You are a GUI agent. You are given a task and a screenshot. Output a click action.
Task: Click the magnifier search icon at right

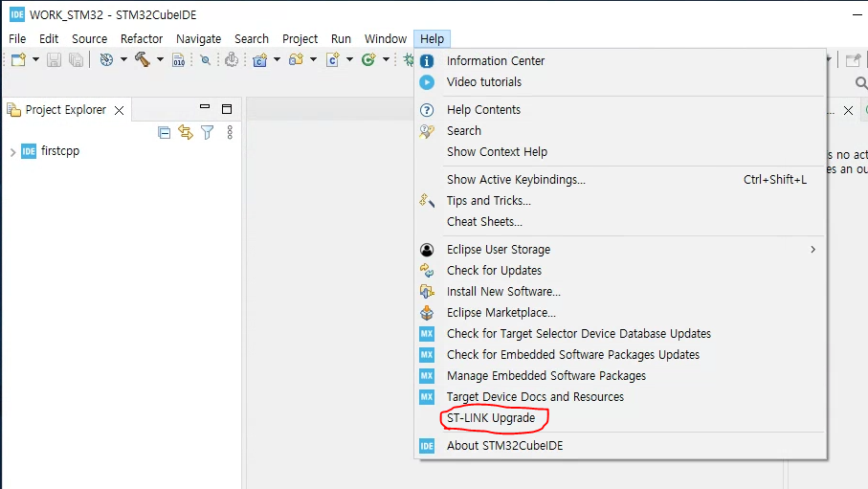pos(860,83)
